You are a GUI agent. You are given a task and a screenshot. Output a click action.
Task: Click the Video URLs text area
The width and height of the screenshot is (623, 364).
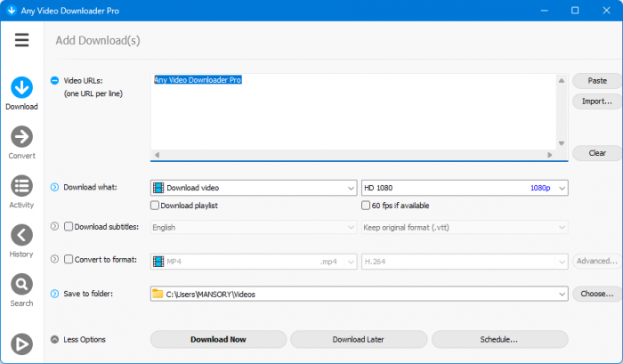tap(356, 116)
